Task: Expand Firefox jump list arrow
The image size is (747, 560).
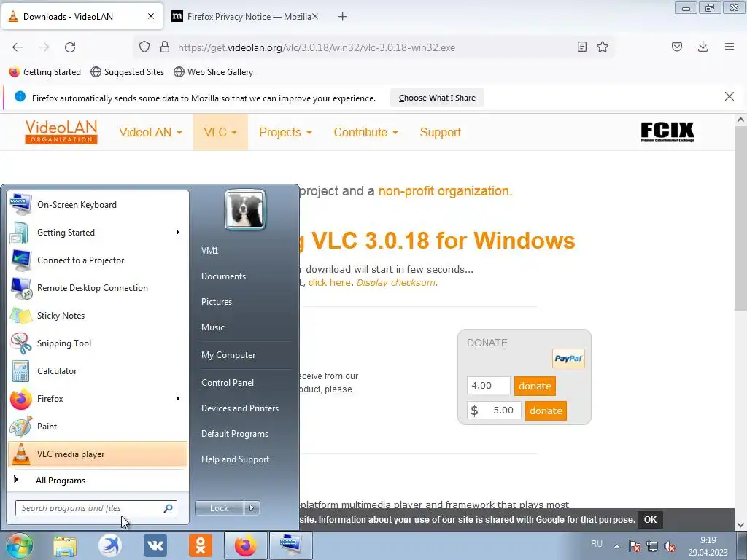Action: [178, 399]
